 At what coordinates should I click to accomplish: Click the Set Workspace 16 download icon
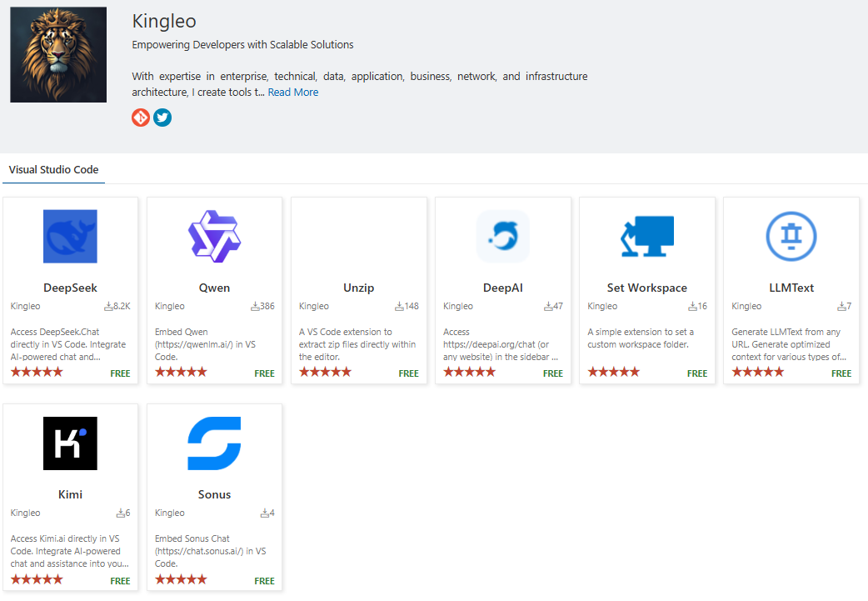click(692, 306)
